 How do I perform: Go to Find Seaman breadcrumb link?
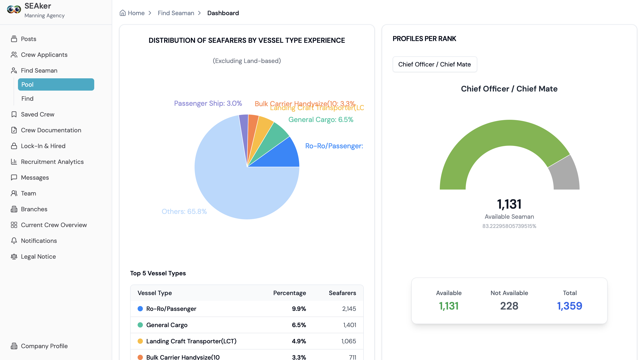[176, 13]
